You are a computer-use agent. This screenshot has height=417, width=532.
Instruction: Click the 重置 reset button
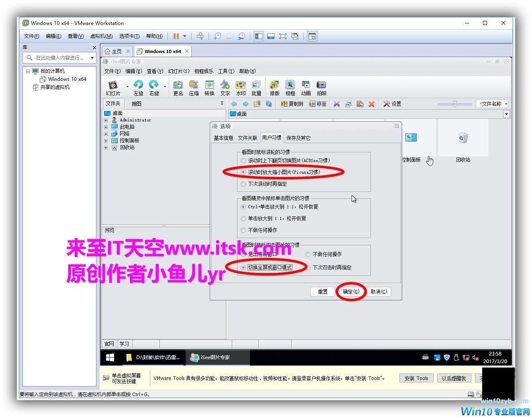(323, 292)
